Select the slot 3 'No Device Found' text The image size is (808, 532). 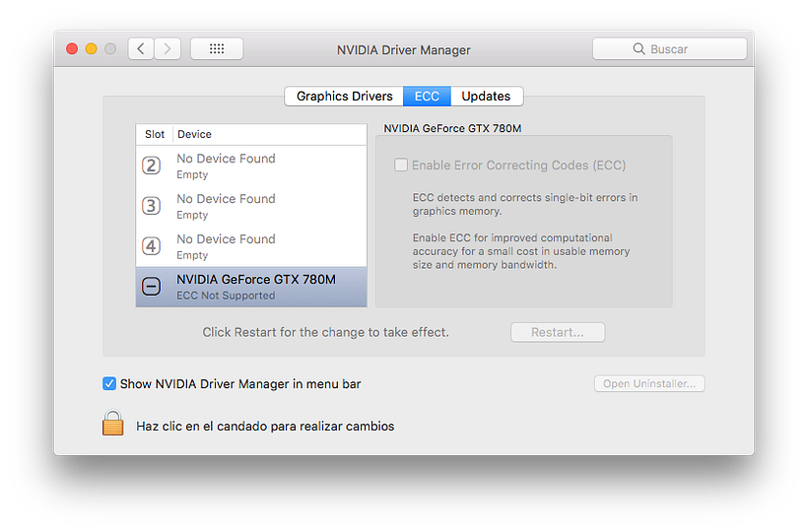226,199
